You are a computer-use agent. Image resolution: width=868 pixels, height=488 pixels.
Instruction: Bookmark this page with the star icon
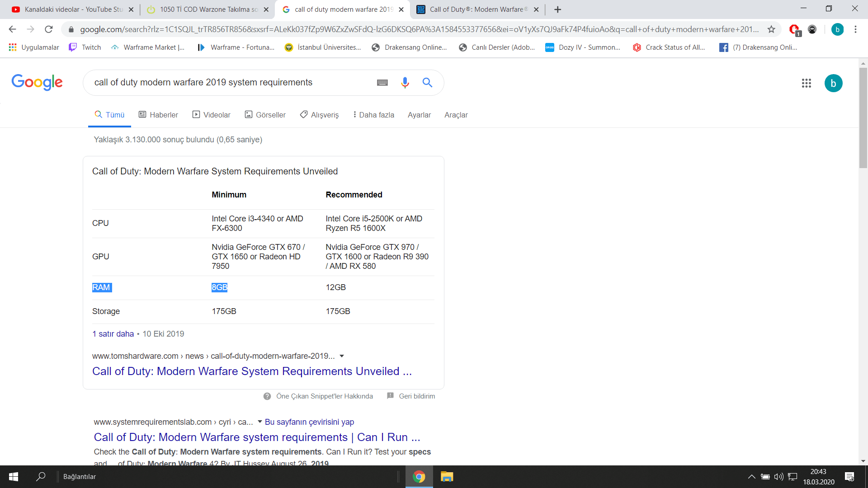click(771, 29)
